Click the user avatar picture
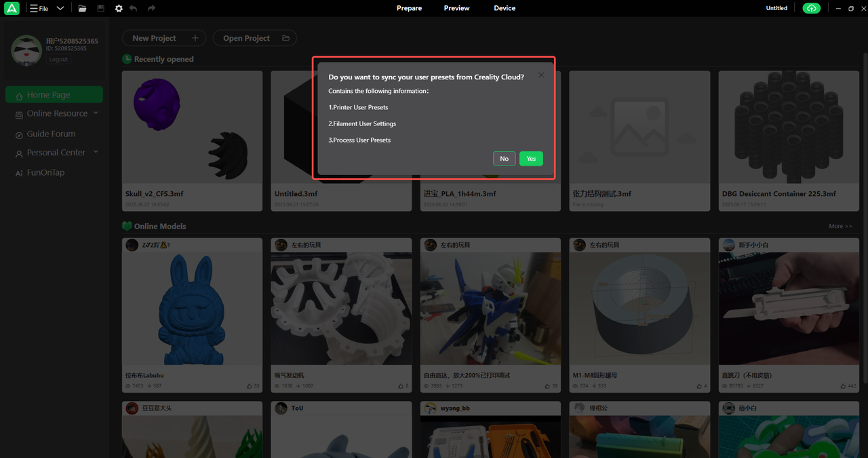868x458 pixels. tap(26, 50)
